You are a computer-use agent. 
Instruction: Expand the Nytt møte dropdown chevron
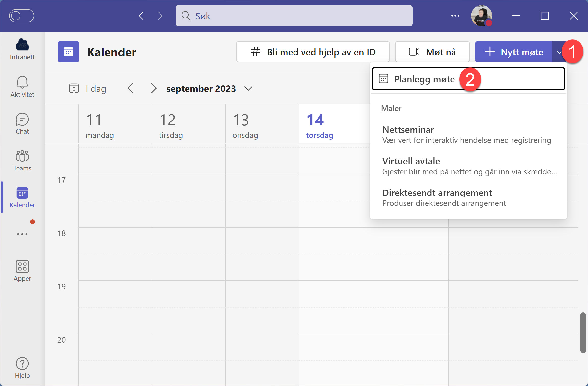[559, 52]
